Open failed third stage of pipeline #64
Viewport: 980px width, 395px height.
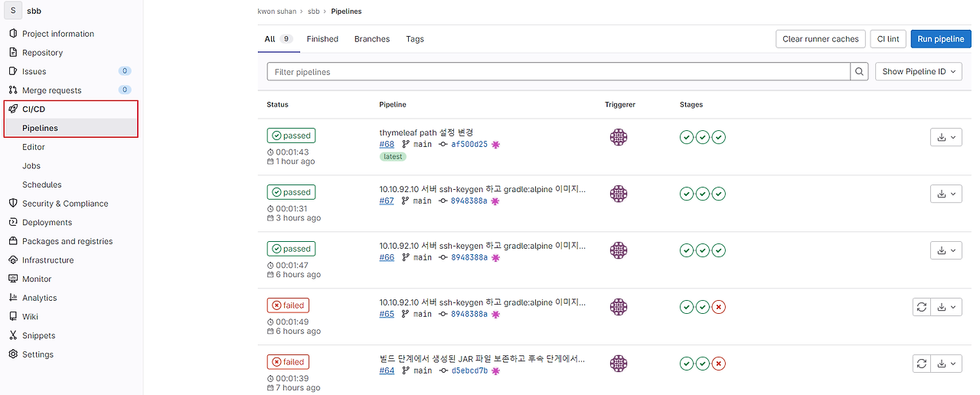(718, 364)
